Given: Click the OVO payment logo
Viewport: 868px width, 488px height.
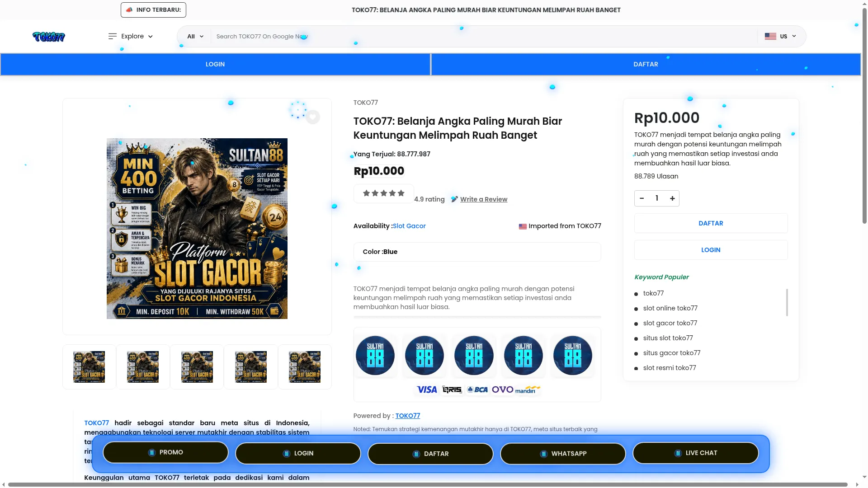Looking at the screenshot, I should click(x=502, y=389).
